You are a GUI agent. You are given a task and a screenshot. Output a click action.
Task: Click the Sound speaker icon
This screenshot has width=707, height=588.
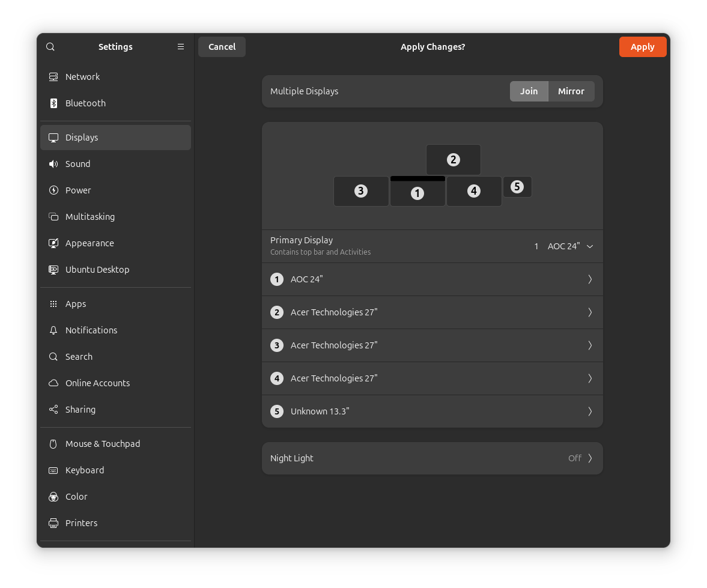53,164
